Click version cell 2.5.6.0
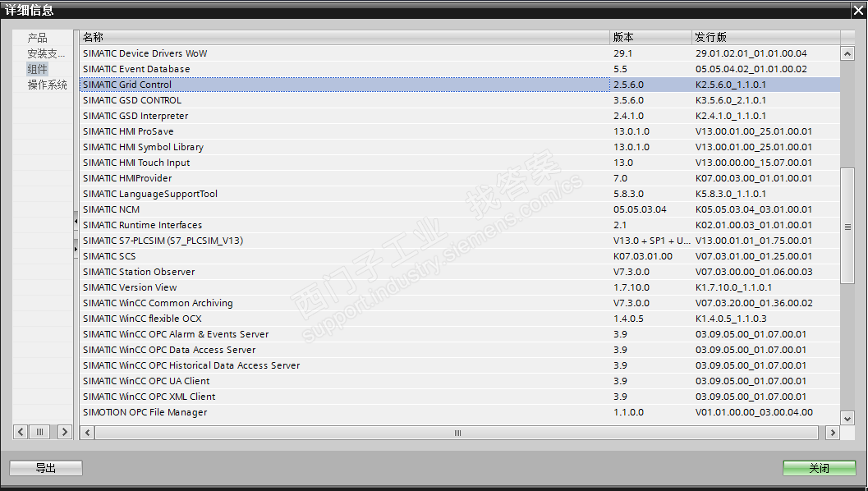 tap(651, 84)
